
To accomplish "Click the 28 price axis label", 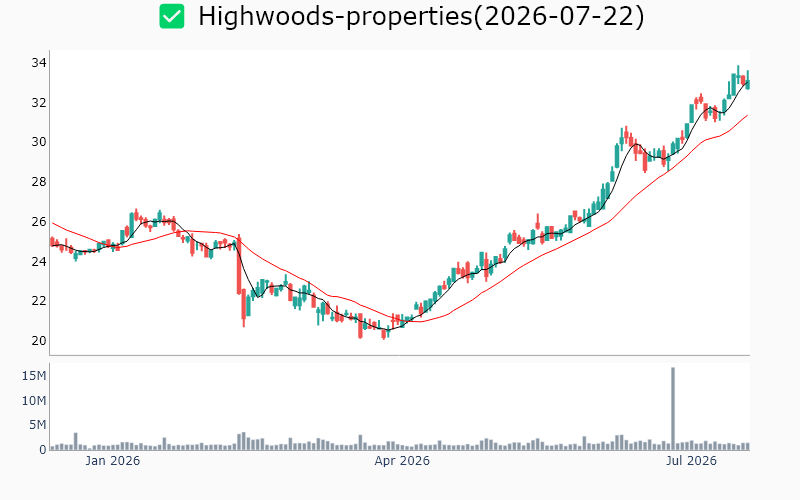I will pos(39,182).
